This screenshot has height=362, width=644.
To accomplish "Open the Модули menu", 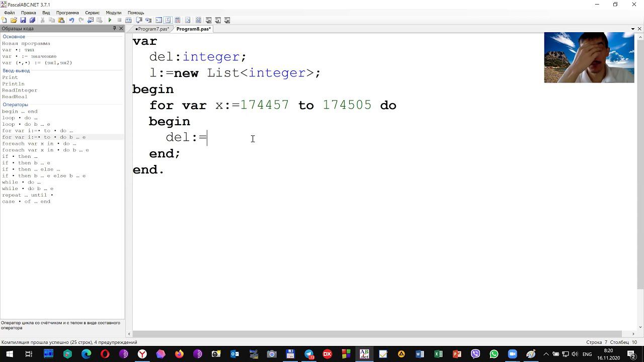I will pyautogui.click(x=114, y=13).
